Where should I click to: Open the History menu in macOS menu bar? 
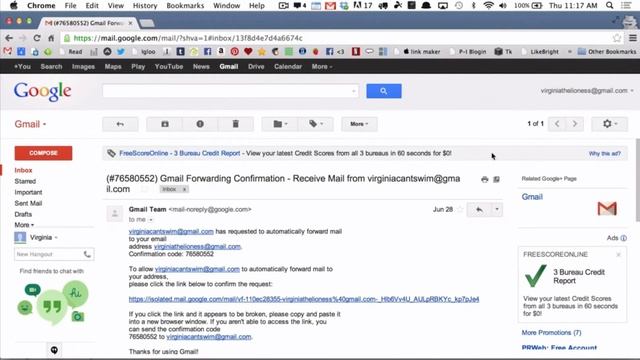[x=145, y=6]
